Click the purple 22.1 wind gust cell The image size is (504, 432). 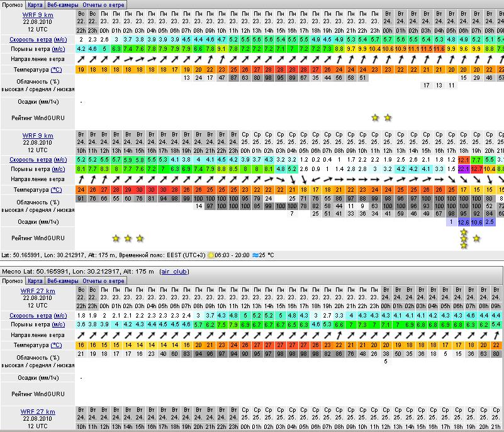click(464, 169)
